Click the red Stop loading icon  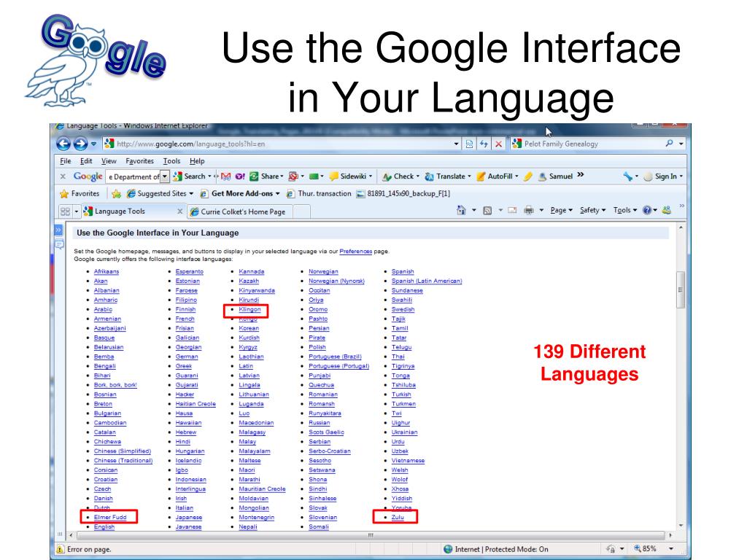tap(499, 144)
